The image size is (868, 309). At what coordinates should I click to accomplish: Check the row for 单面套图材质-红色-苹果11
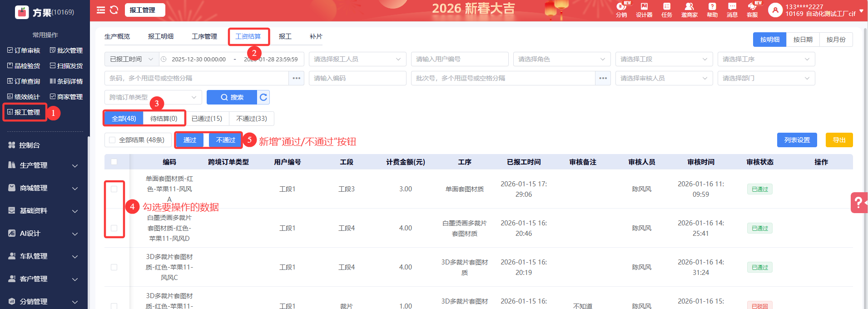[114, 189]
